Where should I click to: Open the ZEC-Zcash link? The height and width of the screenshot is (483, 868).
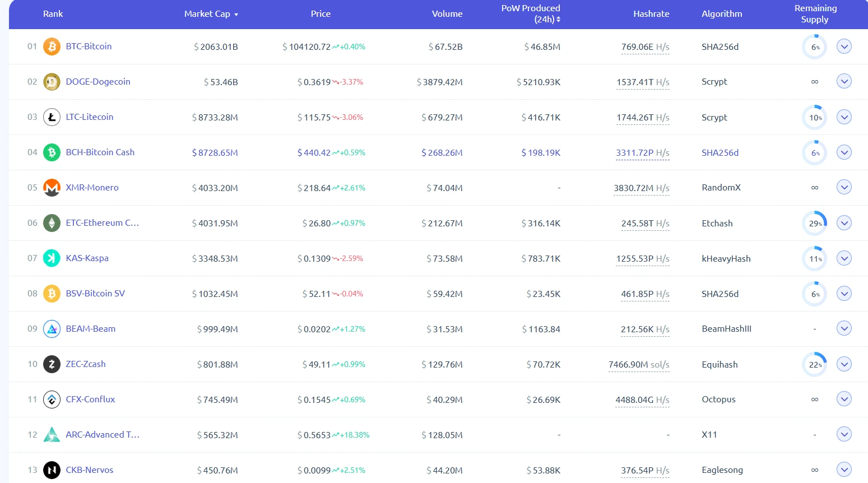pyautogui.click(x=86, y=364)
